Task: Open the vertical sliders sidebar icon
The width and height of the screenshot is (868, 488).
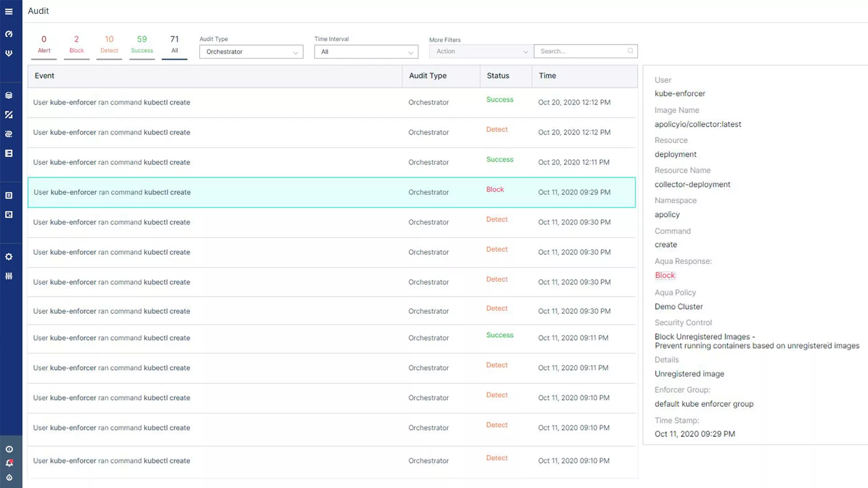Action: (9, 276)
